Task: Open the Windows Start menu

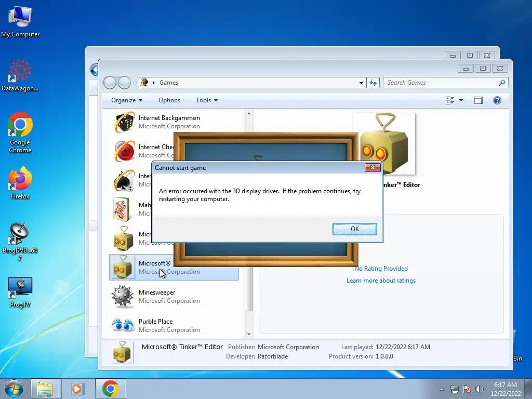Action: pyautogui.click(x=14, y=389)
